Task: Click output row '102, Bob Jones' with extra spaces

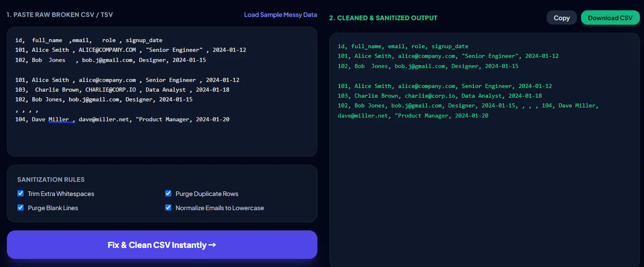Action: click(x=428, y=66)
